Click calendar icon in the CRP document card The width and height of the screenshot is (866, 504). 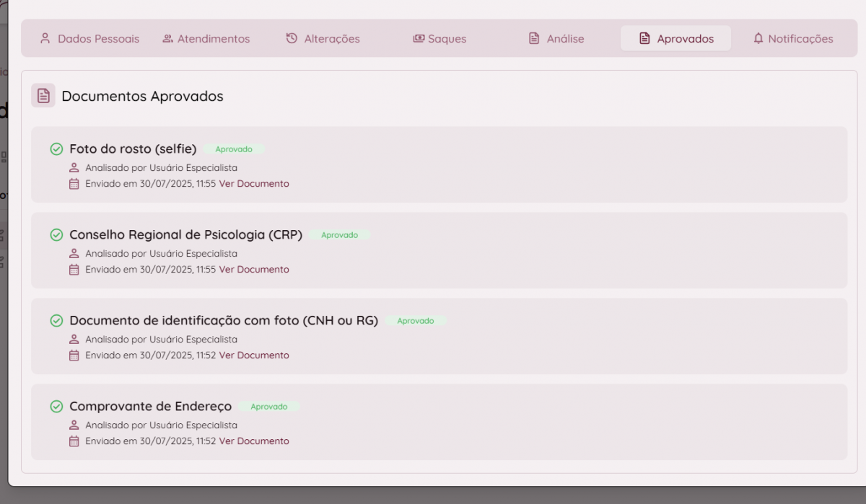click(x=74, y=270)
